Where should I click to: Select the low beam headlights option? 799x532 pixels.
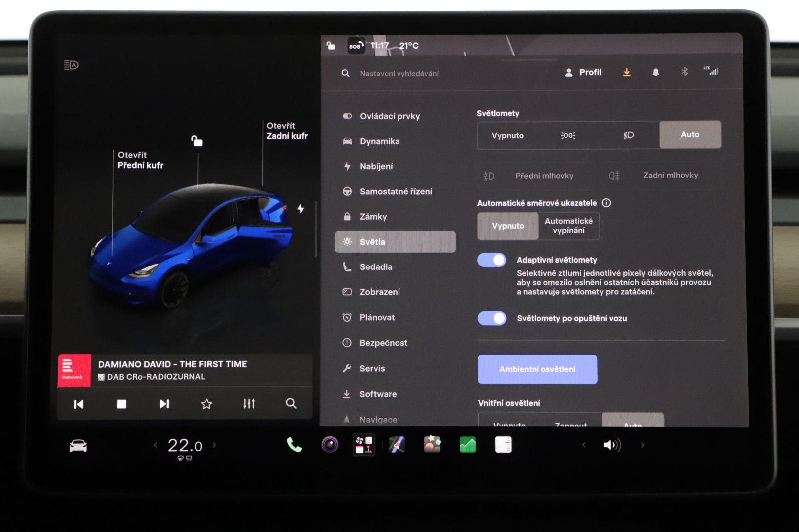tap(629, 135)
